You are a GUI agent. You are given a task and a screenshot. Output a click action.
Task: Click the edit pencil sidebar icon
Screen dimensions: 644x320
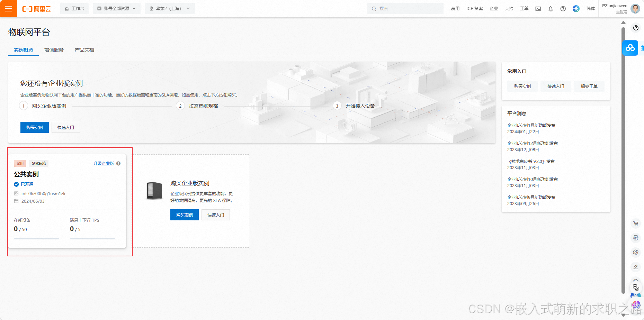point(636,267)
